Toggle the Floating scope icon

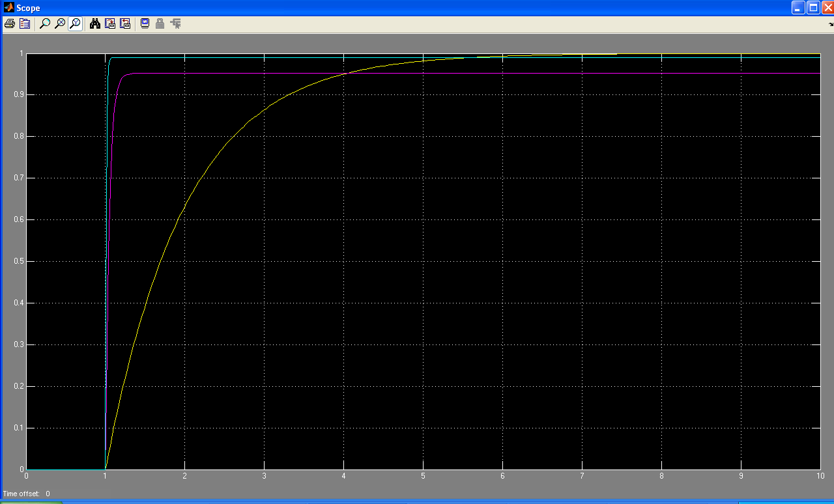point(145,23)
